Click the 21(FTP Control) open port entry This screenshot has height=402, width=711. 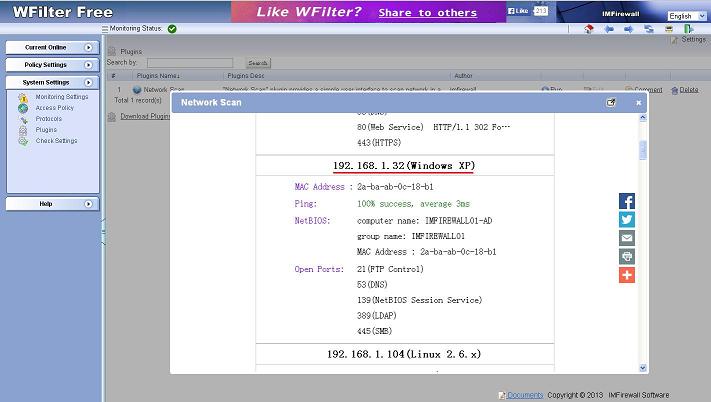(x=390, y=269)
